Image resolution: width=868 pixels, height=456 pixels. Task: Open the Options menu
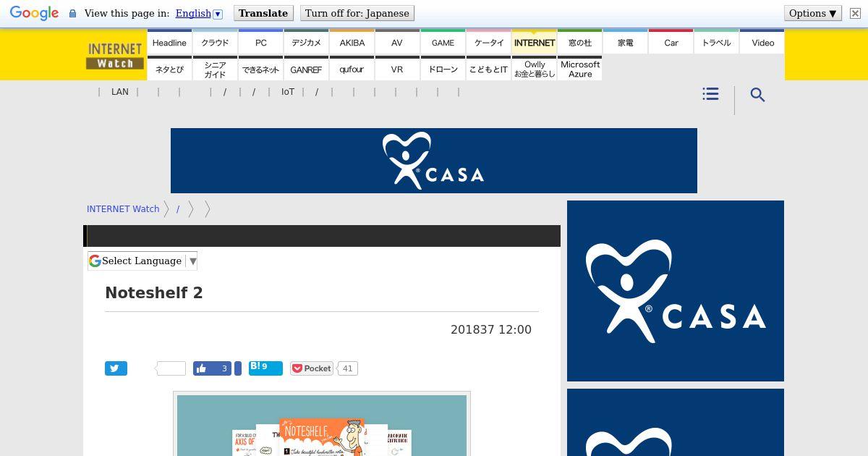pos(812,13)
